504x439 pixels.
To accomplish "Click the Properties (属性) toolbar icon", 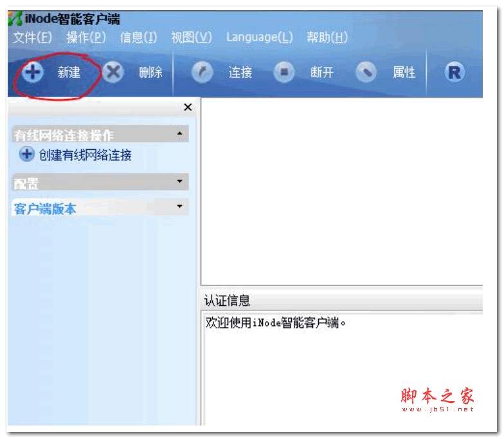I will (x=366, y=73).
